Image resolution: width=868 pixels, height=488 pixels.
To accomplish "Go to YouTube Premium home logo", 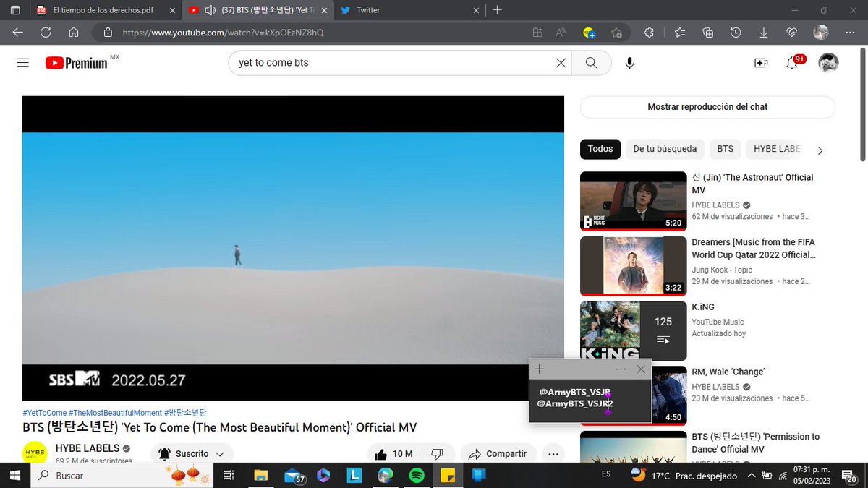I will [77, 63].
